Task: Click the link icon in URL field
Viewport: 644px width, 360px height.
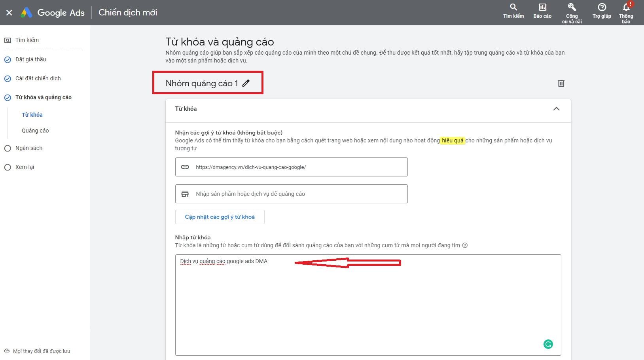Action: click(x=185, y=167)
